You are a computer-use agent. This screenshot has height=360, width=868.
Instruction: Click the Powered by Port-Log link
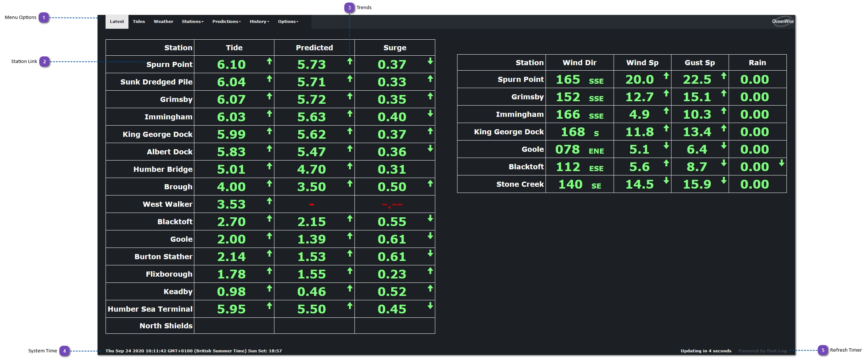(762, 351)
